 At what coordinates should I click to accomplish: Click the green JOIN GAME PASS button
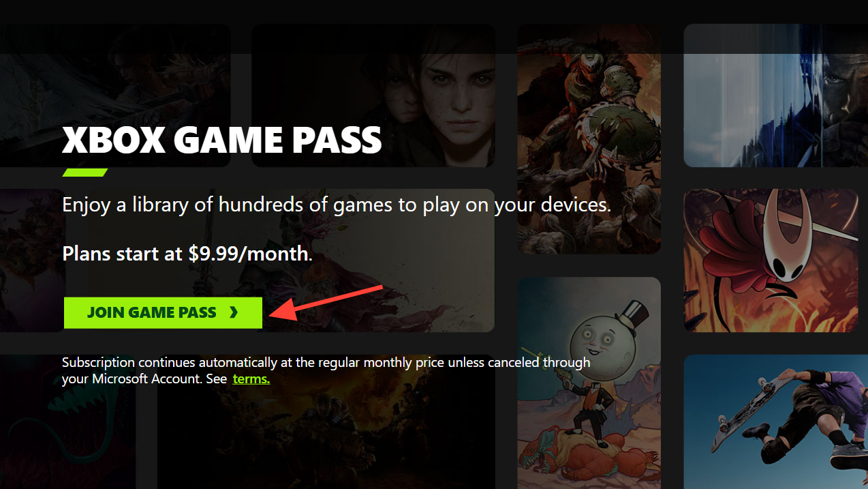click(163, 312)
